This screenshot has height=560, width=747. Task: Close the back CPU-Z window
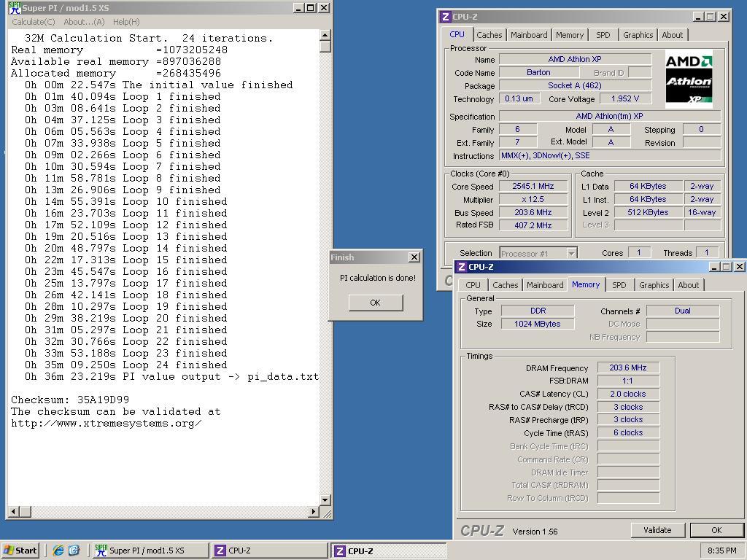coord(723,16)
